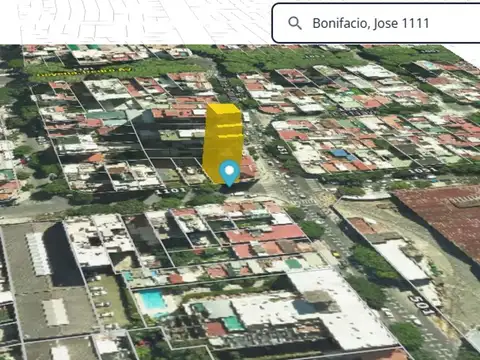The width and height of the screenshot is (480, 360).
Task: Click the blue location pin marker
Action: point(229,173)
